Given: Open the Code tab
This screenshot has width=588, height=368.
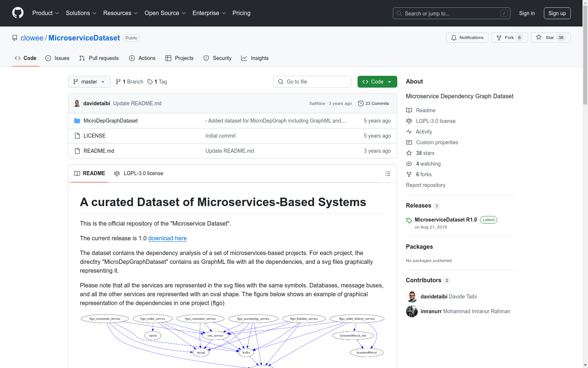Looking at the screenshot, I should pos(25,58).
